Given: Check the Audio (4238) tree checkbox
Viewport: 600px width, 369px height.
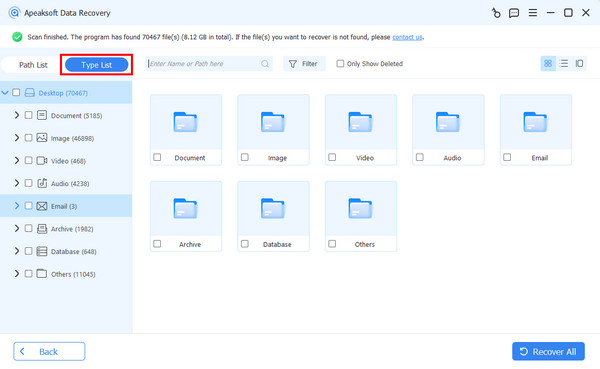Looking at the screenshot, I should pyautogui.click(x=28, y=183).
